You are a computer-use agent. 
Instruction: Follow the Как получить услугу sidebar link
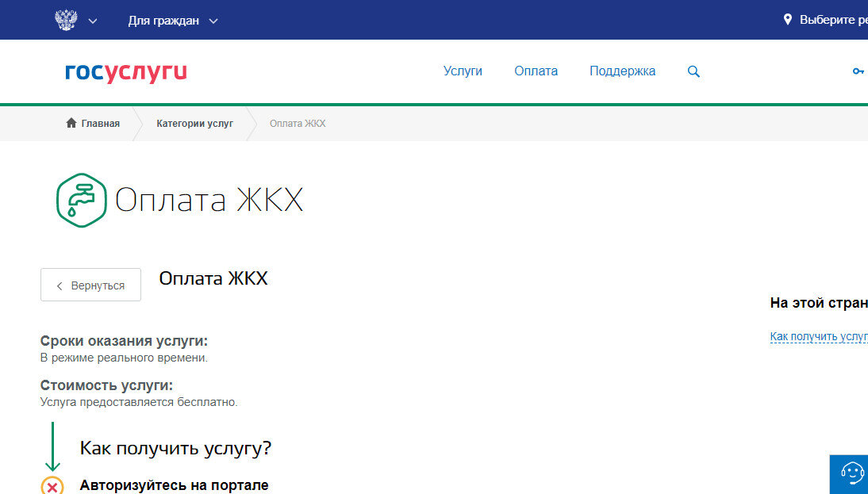point(819,336)
